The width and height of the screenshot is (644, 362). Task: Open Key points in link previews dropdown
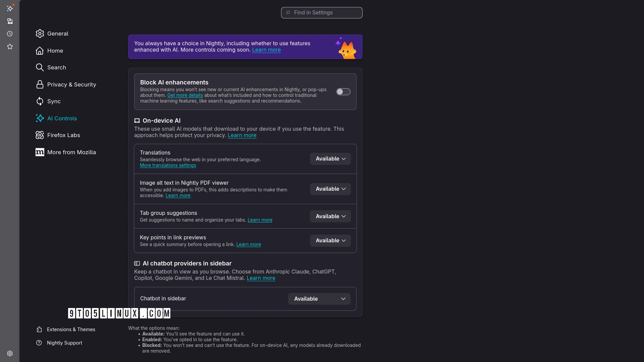(330, 240)
